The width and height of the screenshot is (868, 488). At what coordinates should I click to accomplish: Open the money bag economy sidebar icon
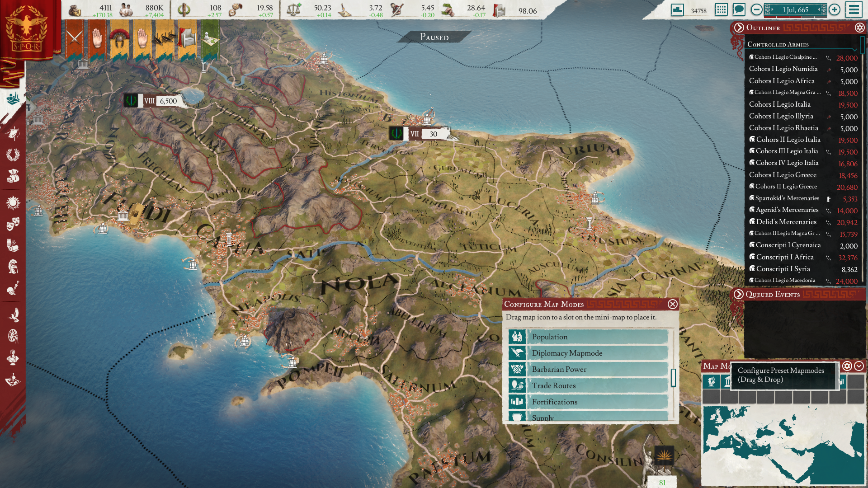13,176
